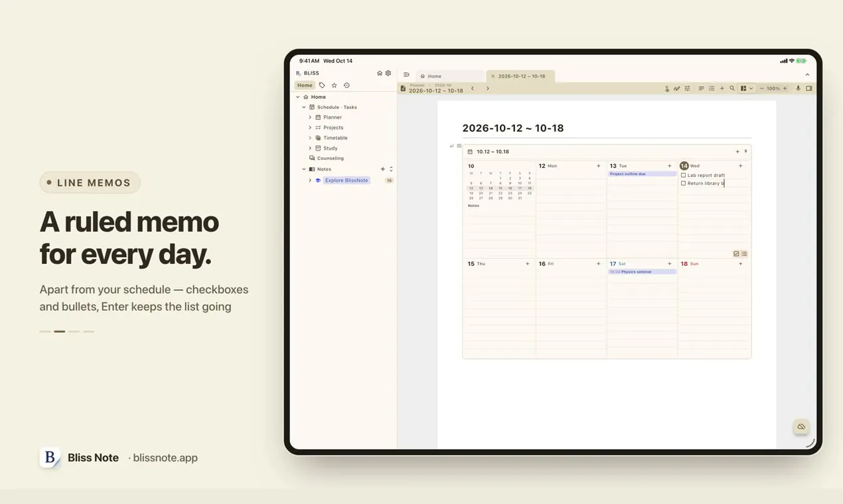
Task: Collapse the Home tree node
Action: pos(298,97)
